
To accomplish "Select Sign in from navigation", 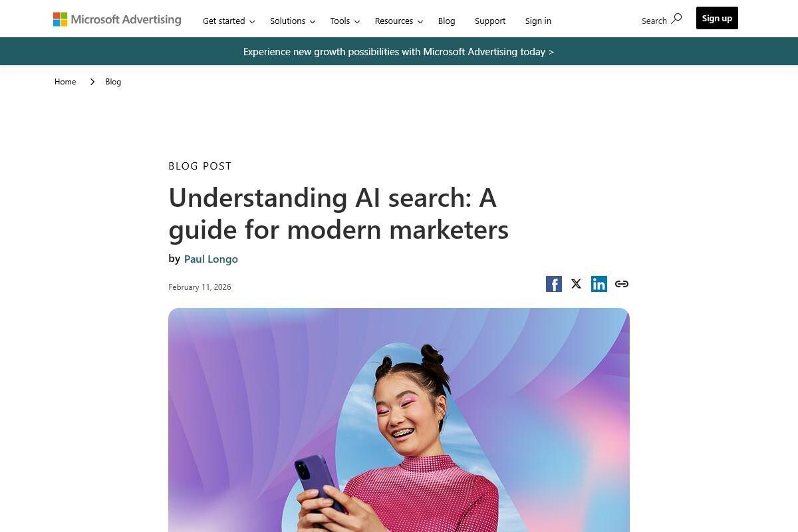I will [x=538, y=21].
